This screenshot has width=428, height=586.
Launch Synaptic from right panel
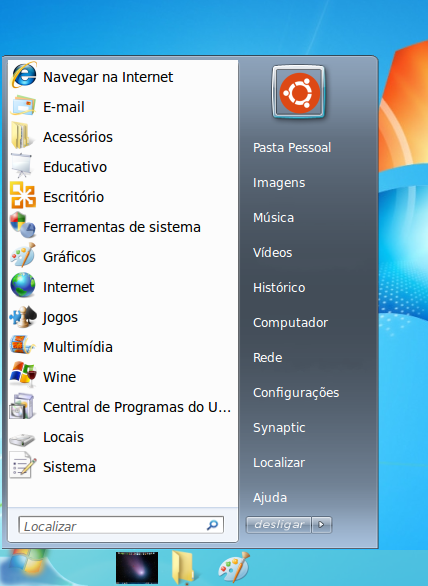(279, 428)
